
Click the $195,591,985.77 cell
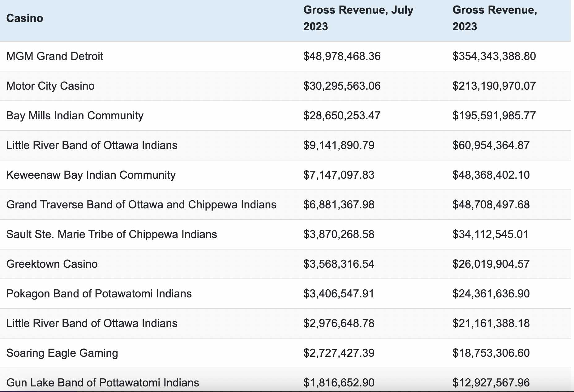[494, 116]
